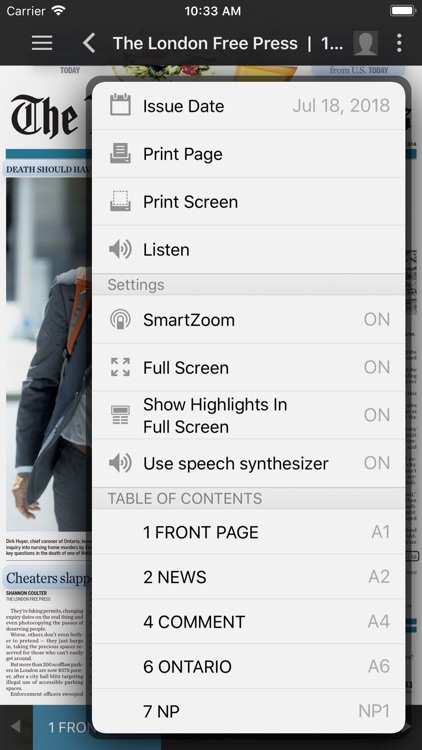422x750 pixels.
Task: Tap the calendar icon beside Issue Date
Action: 120,105
